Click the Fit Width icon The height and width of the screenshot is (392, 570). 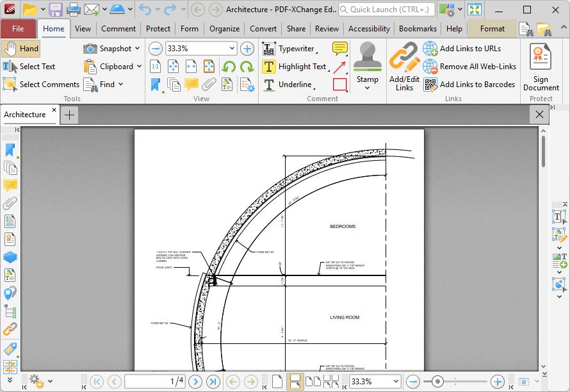point(191,67)
